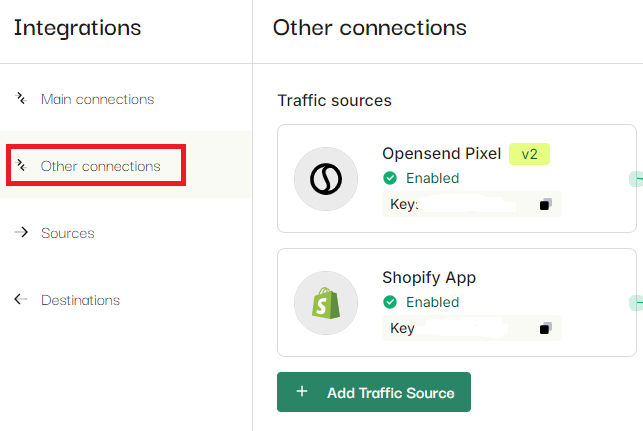643x431 pixels.
Task: Toggle the Opensend Pixel enabled switch
Action: (636, 179)
